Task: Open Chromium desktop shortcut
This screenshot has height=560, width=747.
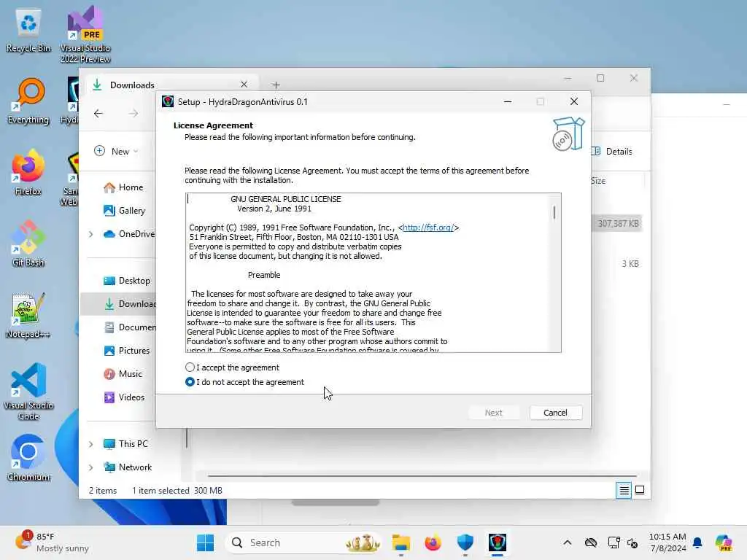Action: click(28, 458)
